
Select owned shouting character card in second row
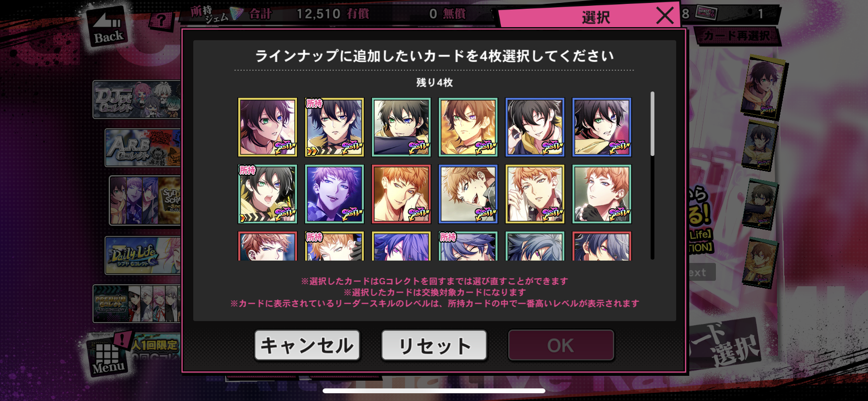pos(267,194)
